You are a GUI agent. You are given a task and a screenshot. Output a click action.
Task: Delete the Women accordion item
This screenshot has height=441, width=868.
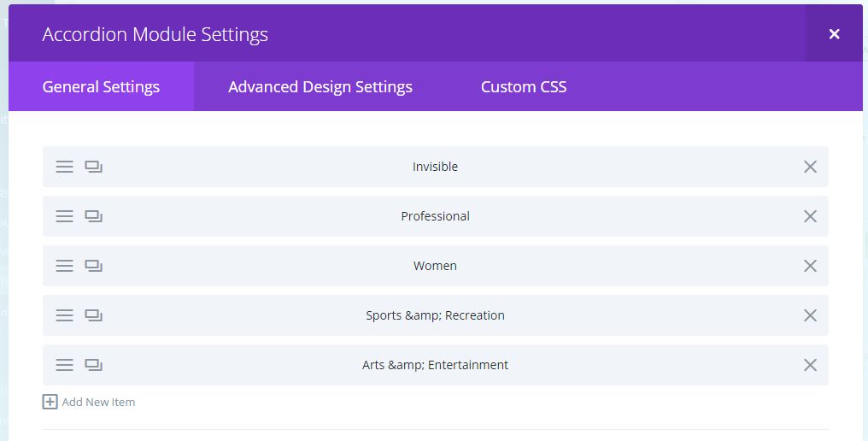pyautogui.click(x=810, y=266)
